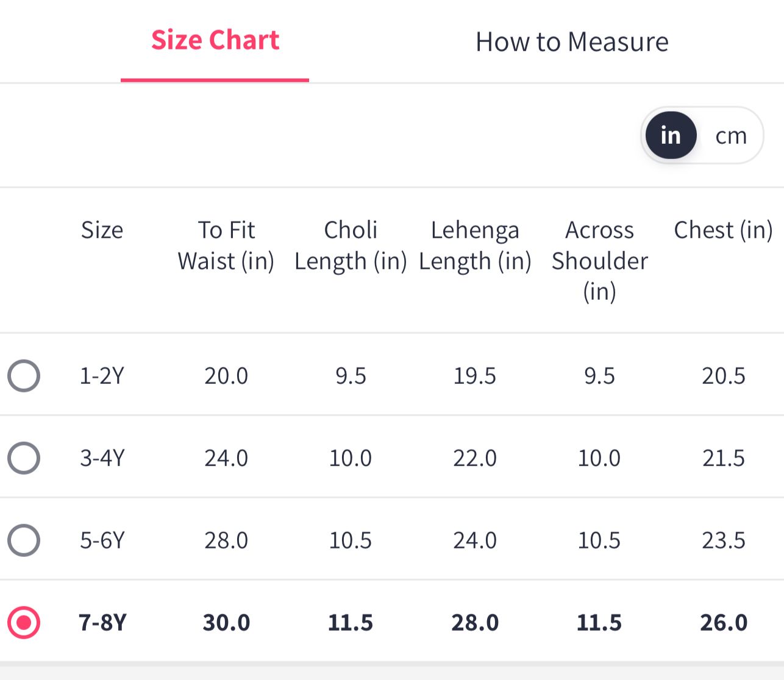
Task: Choose the 3-4Y size radio button
Action: click(x=24, y=458)
